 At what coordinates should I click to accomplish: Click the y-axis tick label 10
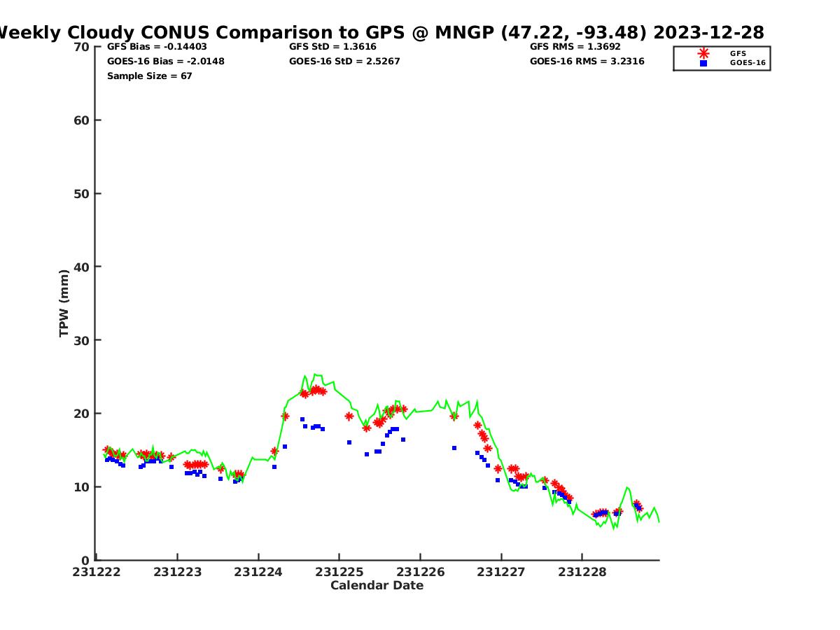coord(82,487)
